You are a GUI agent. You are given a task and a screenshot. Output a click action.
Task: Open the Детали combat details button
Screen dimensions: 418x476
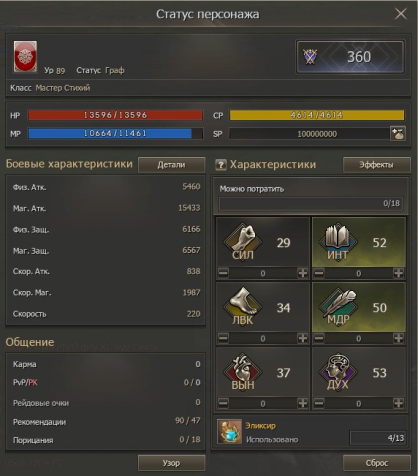point(171,165)
